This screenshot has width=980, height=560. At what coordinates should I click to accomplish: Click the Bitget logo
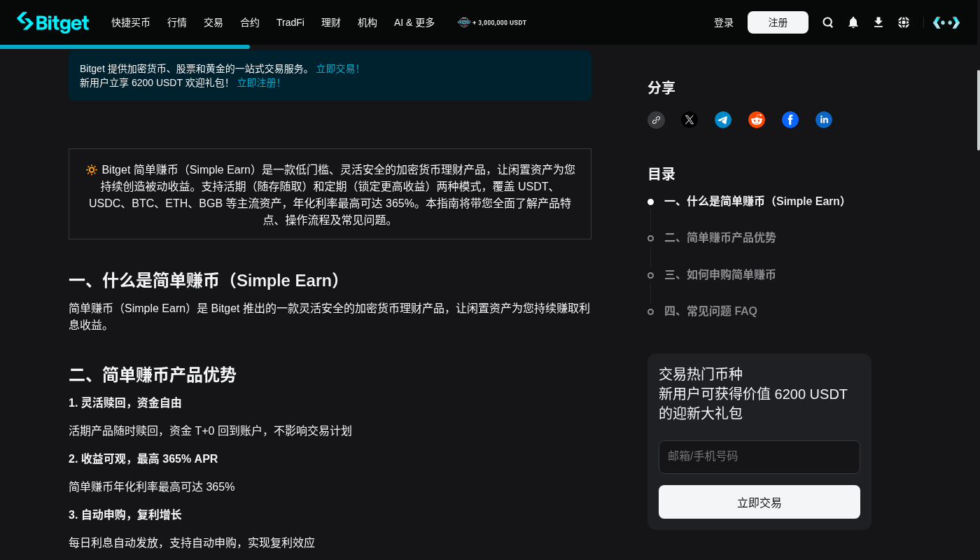click(x=52, y=22)
